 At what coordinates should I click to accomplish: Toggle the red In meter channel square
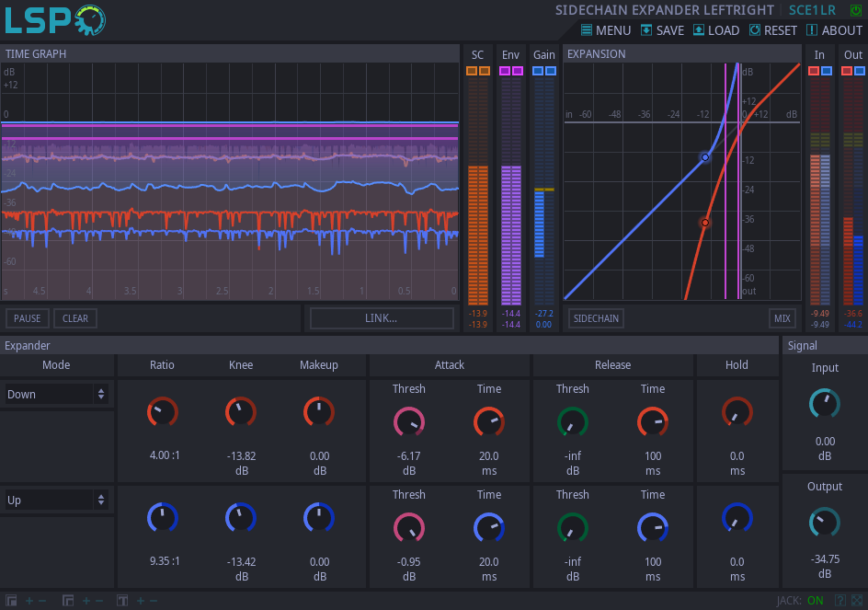813,71
